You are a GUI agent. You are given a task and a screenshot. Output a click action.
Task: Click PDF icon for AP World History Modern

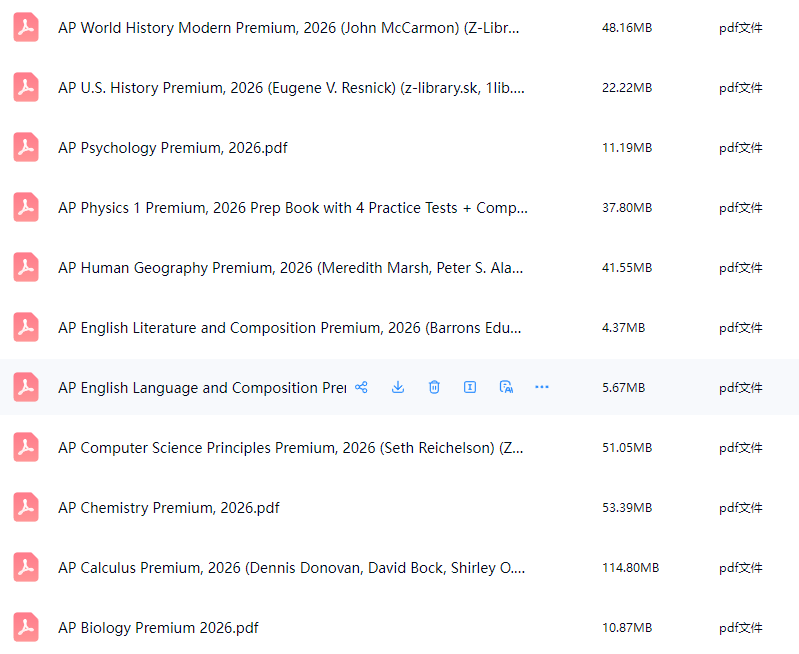[x=26, y=28]
